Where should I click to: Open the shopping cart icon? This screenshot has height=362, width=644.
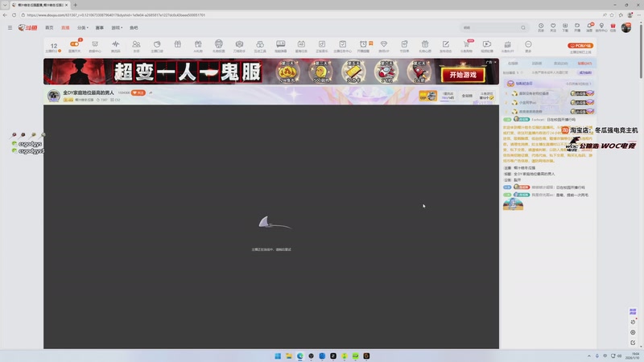[x=466, y=44]
